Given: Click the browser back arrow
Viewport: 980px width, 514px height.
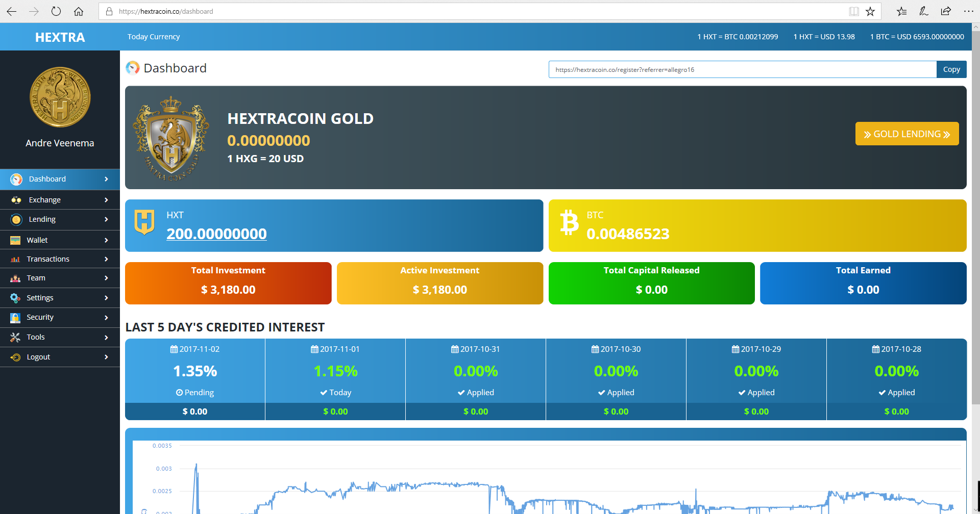Looking at the screenshot, I should pos(12,11).
